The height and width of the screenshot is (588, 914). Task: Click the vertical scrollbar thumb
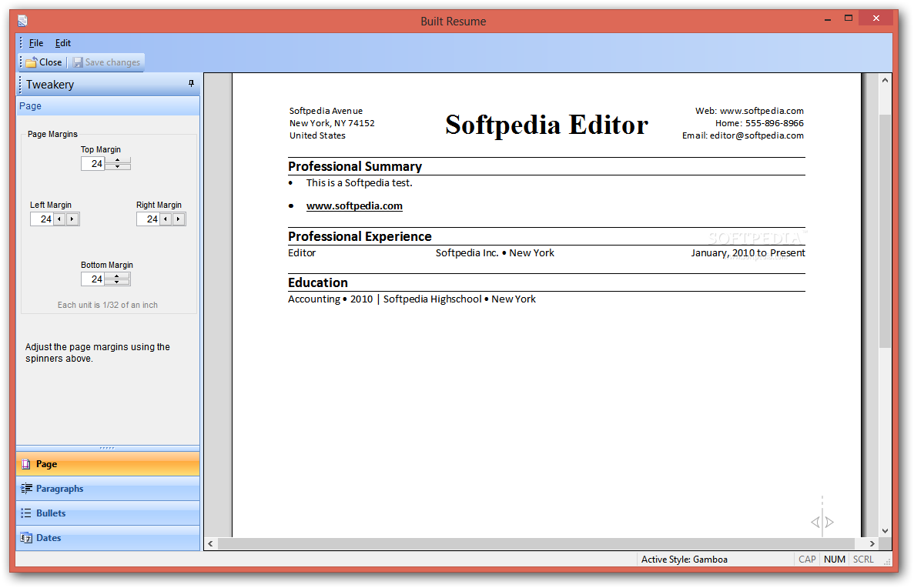coord(885,231)
